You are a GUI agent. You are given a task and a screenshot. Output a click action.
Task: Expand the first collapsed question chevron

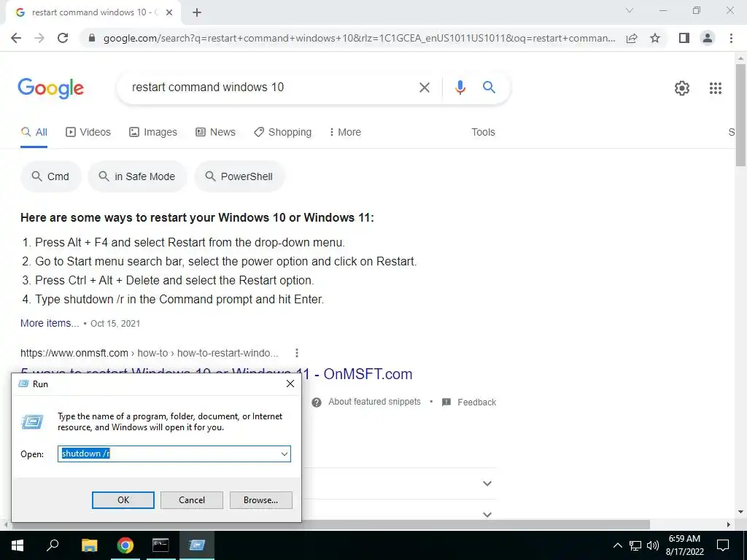click(x=487, y=484)
